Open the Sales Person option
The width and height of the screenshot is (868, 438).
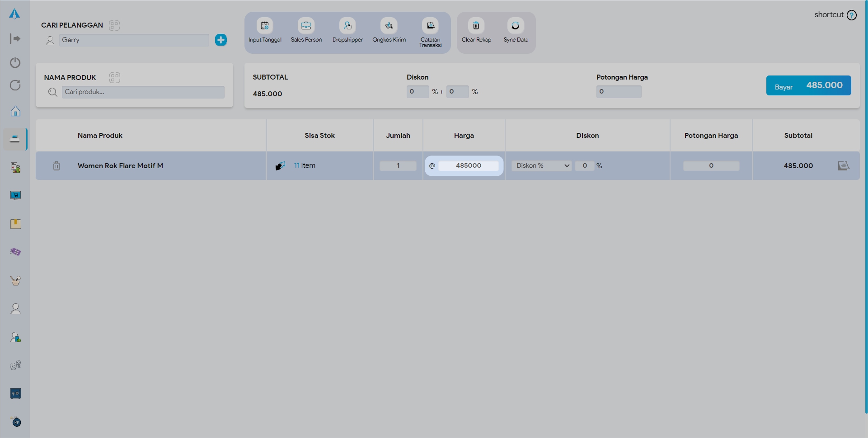point(306,26)
